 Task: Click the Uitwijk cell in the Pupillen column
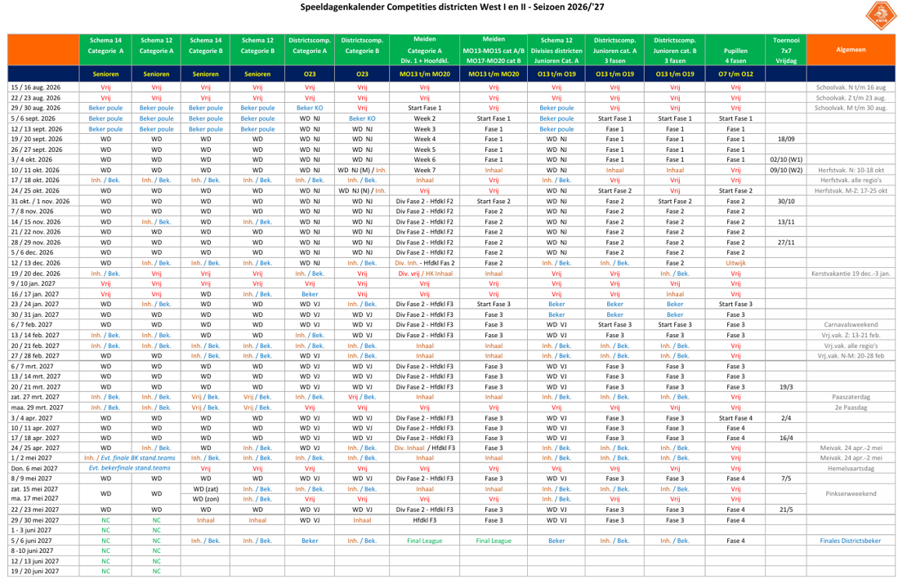(735, 263)
